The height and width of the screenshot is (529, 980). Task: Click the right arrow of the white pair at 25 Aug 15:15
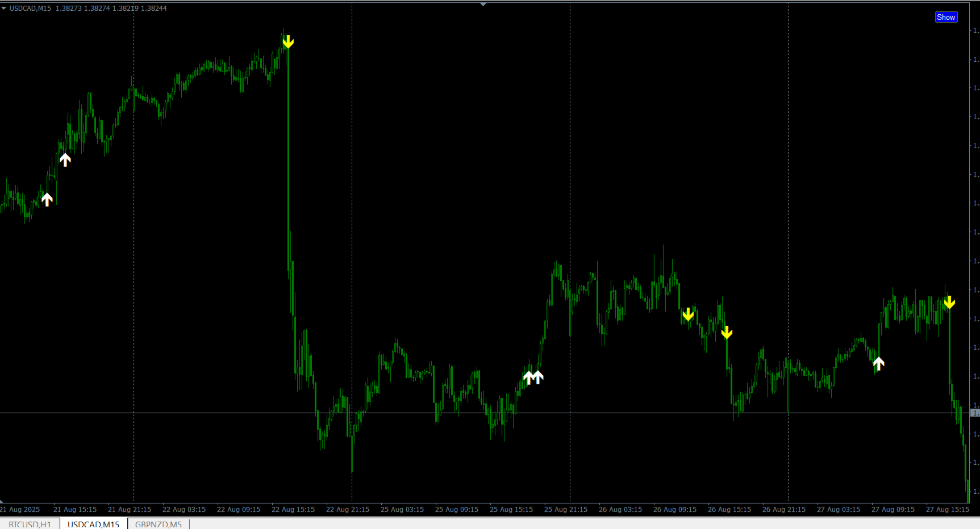coord(538,377)
